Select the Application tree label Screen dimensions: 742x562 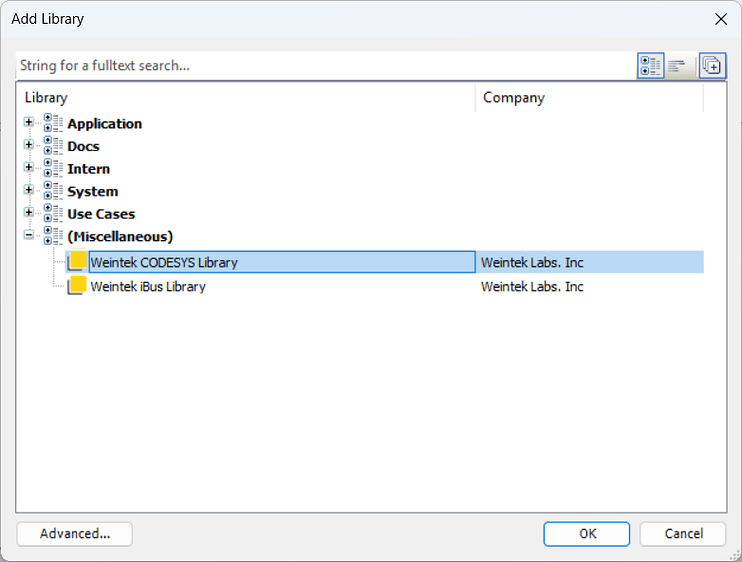click(105, 124)
